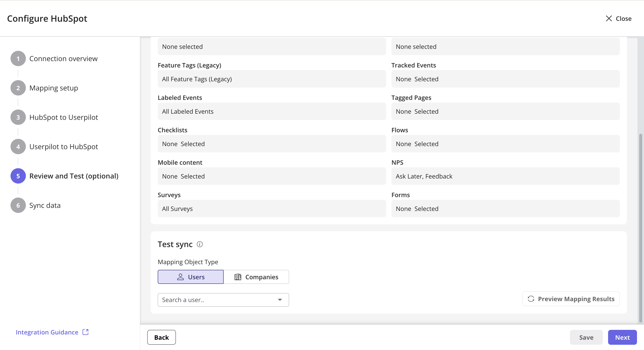Screen dimensions: 644x350
Task: Go to Userpilot to HubSpot step
Action: (64, 147)
